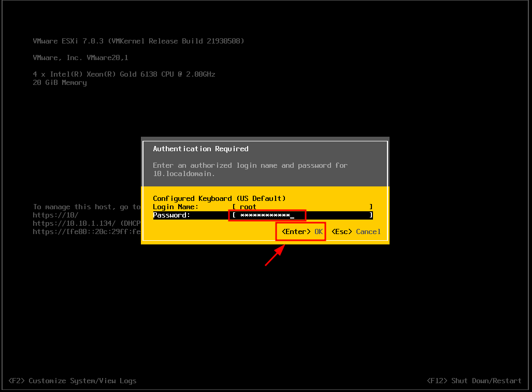Image resolution: width=532 pixels, height=392 pixels.
Task: Click F2 Customize System/View Logs
Action: pyautogui.click(x=73, y=381)
